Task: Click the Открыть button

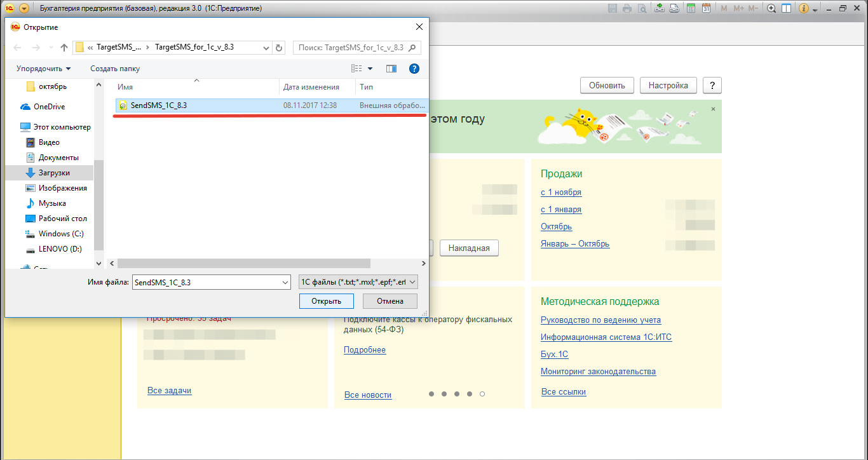Action: pyautogui.click(x=327, y=301)
